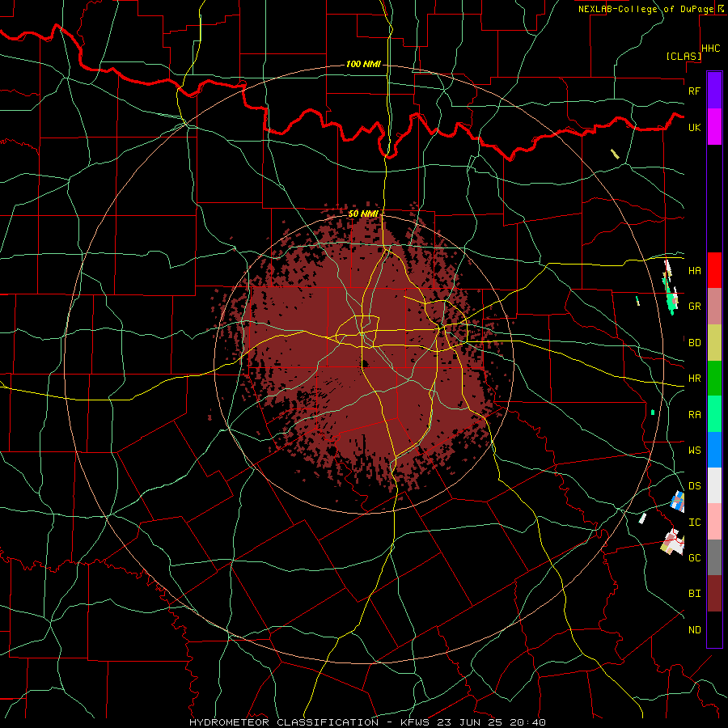Click the yellow BD legend color swatch
The image size is (728, 728).
(x=714, y=342)
